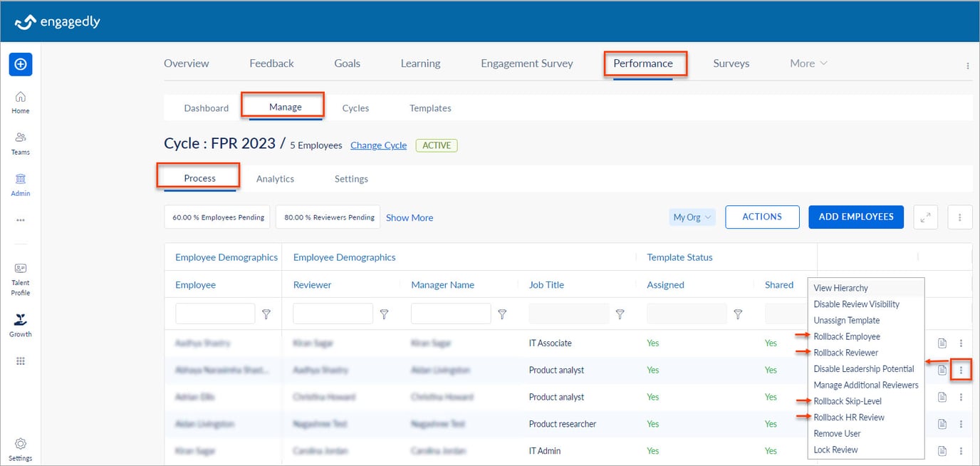
Task: Switch to the Analytics tab
Action: pyautogui.click(x=275, y=179)
